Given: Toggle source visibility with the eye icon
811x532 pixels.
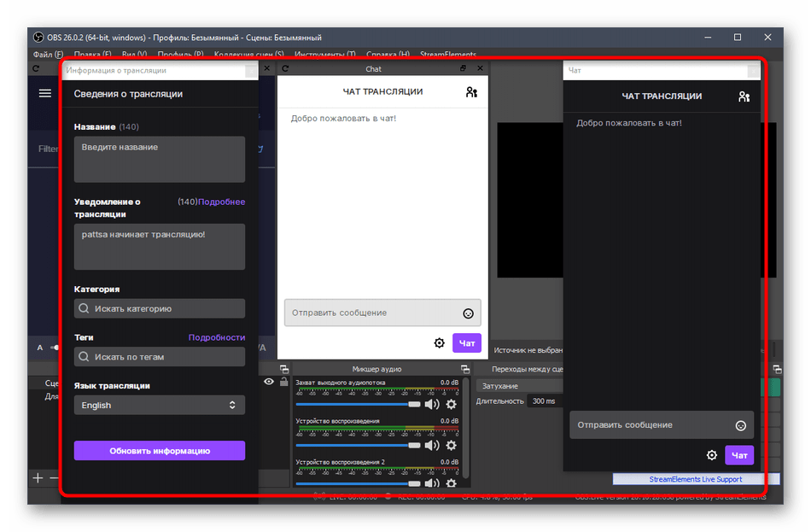Looking at the screenshot, I should click(269, 383).
